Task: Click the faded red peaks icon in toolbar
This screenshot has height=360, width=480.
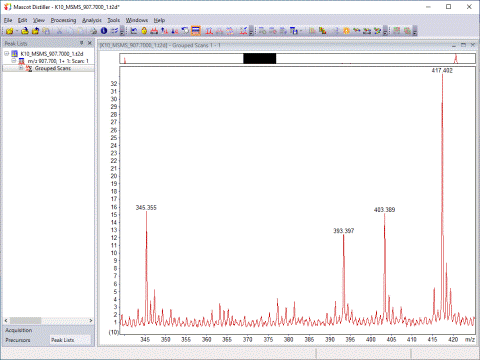Action: pyautogui.click(x=219, y=31)
